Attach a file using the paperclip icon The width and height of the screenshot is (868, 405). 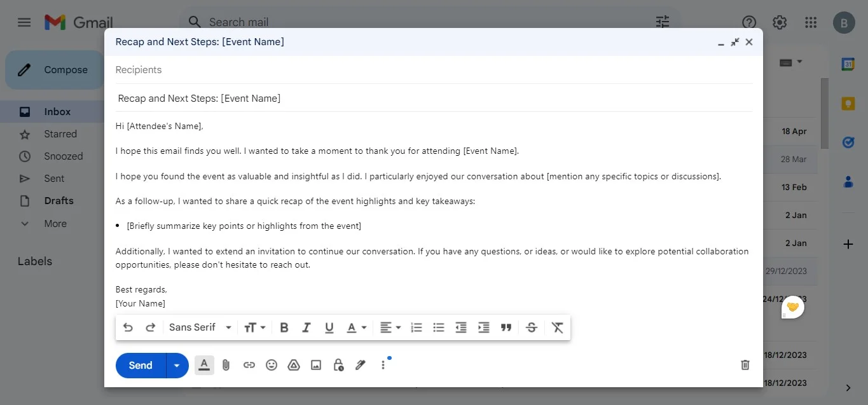pos(226,365)
